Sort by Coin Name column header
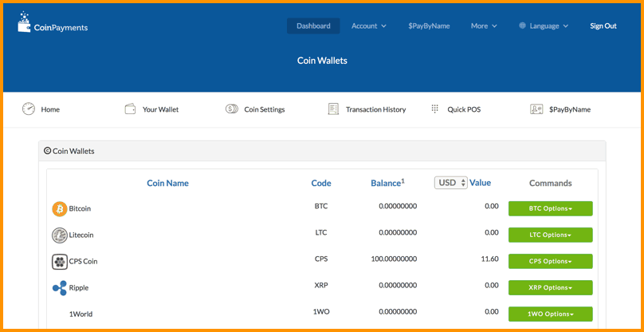This screenshot has width=644, height=332. pyautogui.click(x=167, y=183)
